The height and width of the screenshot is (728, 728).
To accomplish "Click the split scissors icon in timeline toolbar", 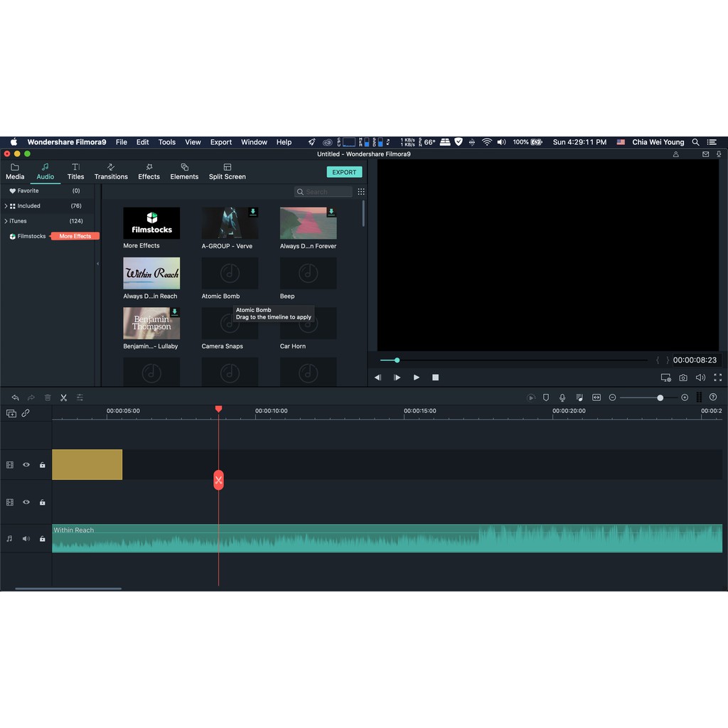I will click(x=63, y=397).
